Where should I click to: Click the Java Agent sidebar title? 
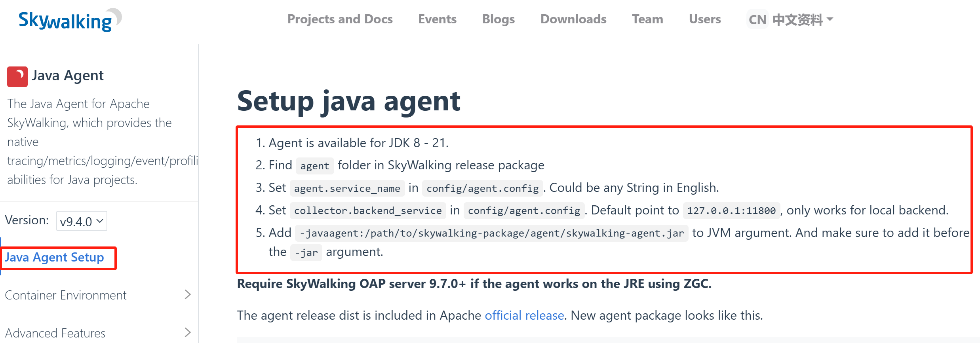(x=68, y=76)
